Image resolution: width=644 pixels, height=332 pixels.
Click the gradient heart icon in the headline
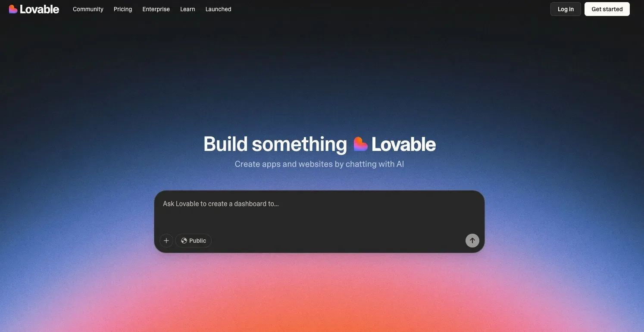(360, 144)
